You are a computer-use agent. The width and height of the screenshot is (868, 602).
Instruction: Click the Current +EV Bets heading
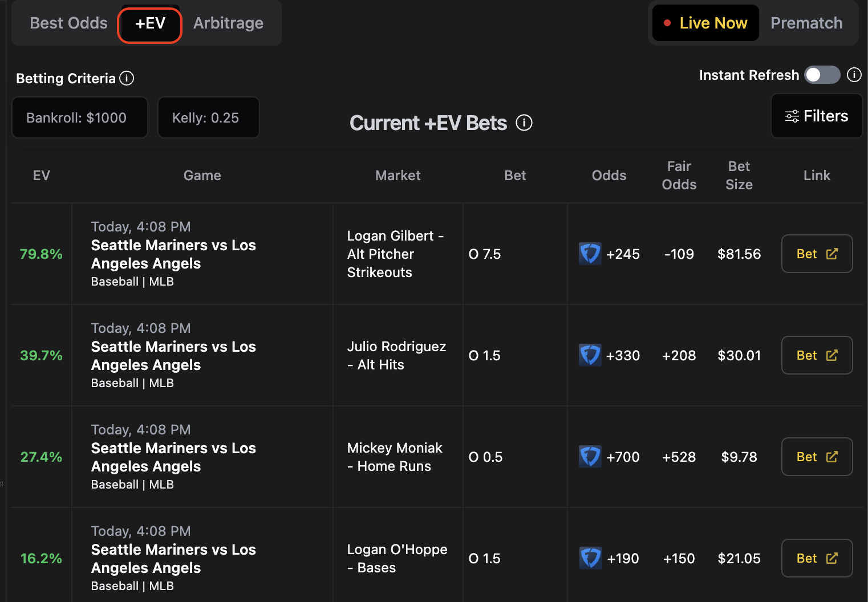(428, 123)
